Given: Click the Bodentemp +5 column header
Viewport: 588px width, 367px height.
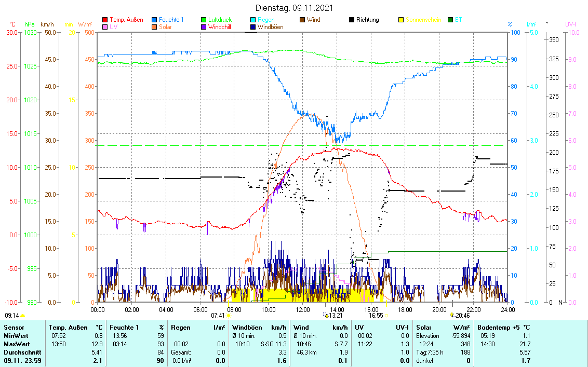Looking at the screenshot, I should click(x=498, y=328).
